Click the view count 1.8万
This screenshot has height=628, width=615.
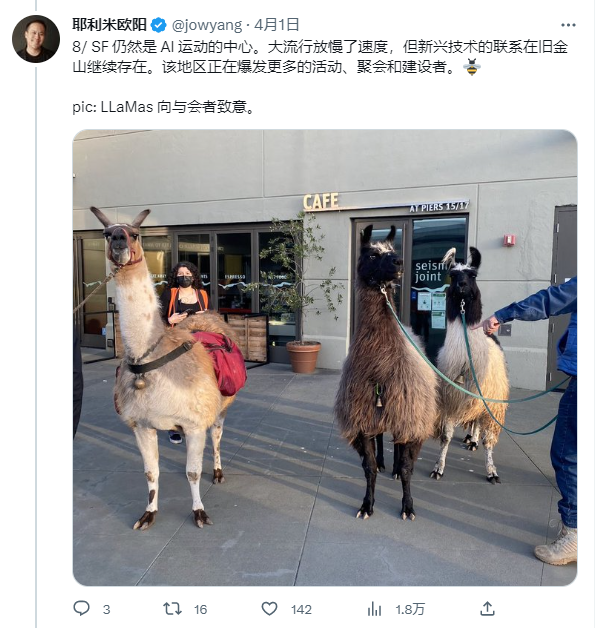(x=410, y=610)
